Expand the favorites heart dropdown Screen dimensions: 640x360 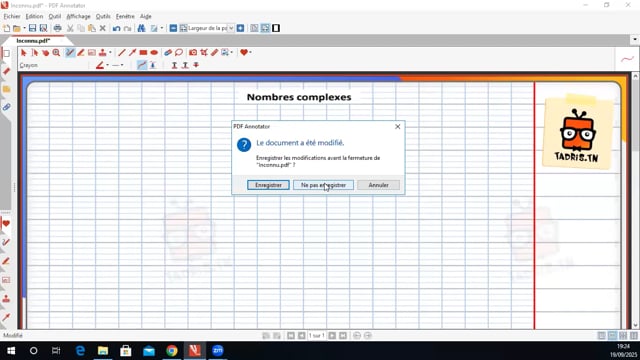[250, 53]
